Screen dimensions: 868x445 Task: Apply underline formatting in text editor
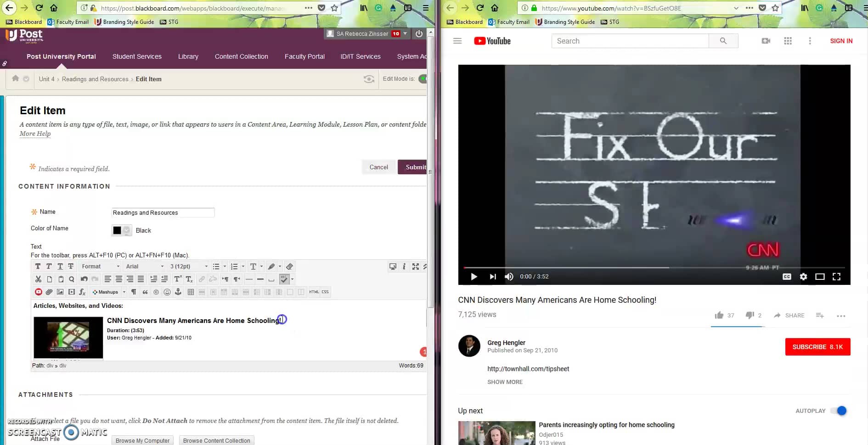60,267
